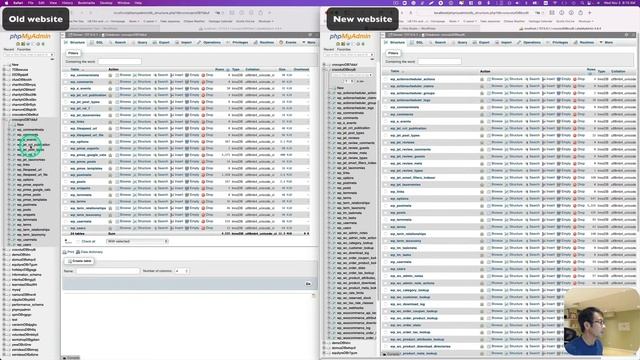Viewport: 640px width, 360px height.
Task: Click Home icon under new-website phpMyAdmin logo
Action: (338, 44)
